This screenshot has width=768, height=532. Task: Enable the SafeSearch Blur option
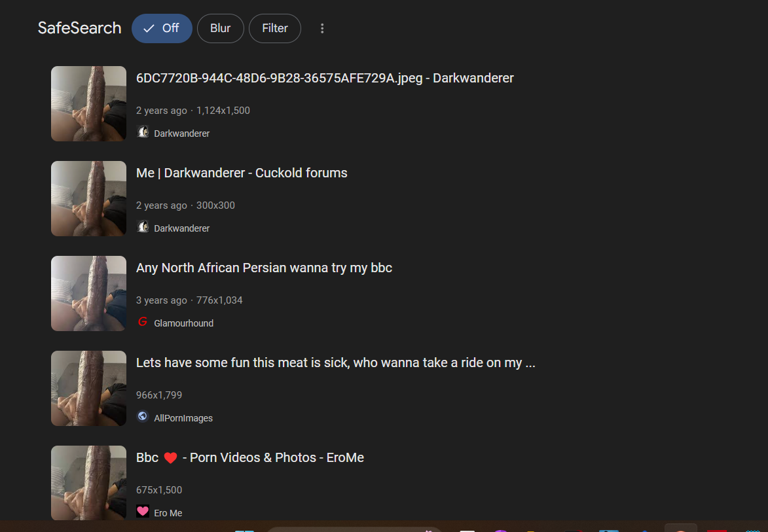pyautogui.click(x=221, y=28)
